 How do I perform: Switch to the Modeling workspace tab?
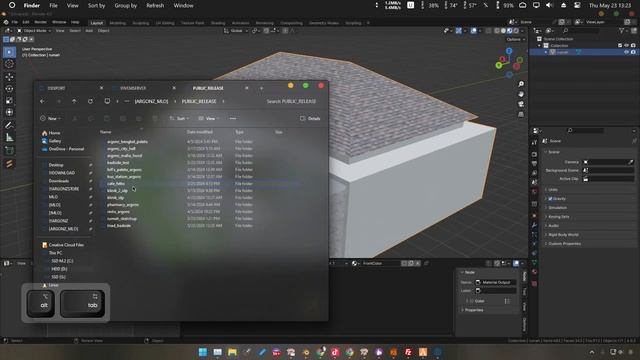(x=118, y=23)
